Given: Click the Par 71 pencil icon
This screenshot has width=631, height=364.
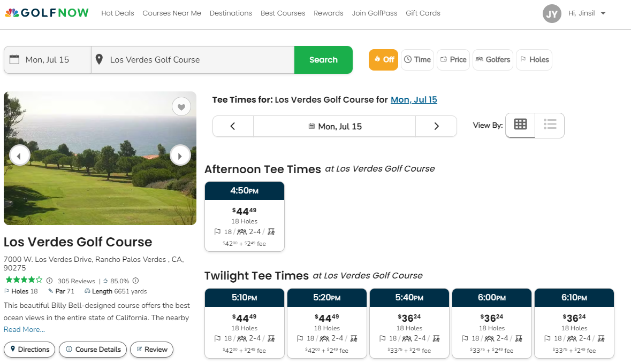Looking at the screenshot, I should 50,291.
